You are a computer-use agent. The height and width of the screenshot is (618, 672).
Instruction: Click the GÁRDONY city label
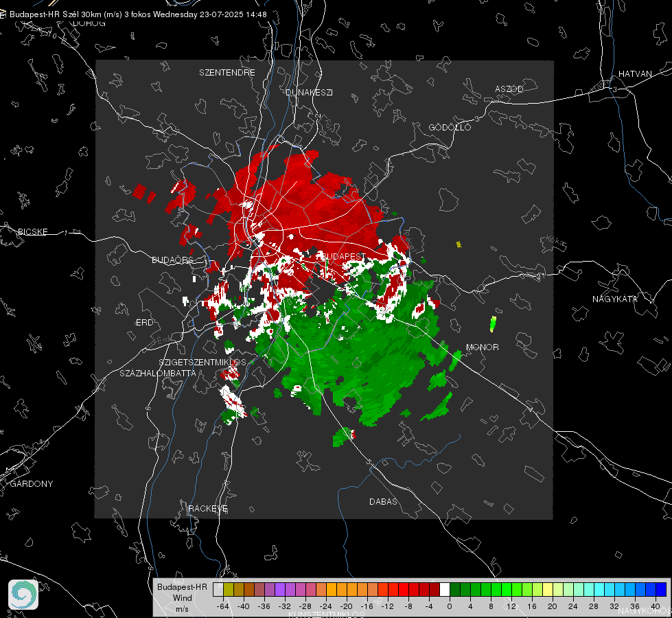pos(32,484)
